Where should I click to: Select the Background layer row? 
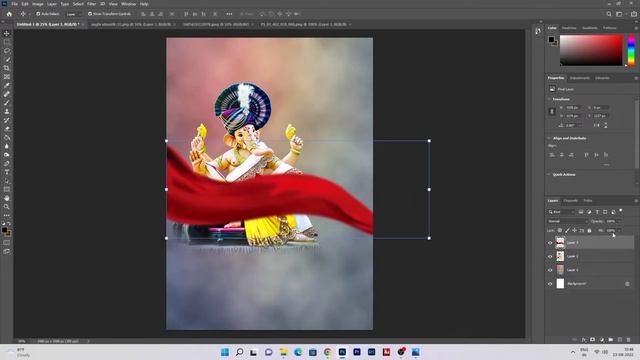click(591, 284)
